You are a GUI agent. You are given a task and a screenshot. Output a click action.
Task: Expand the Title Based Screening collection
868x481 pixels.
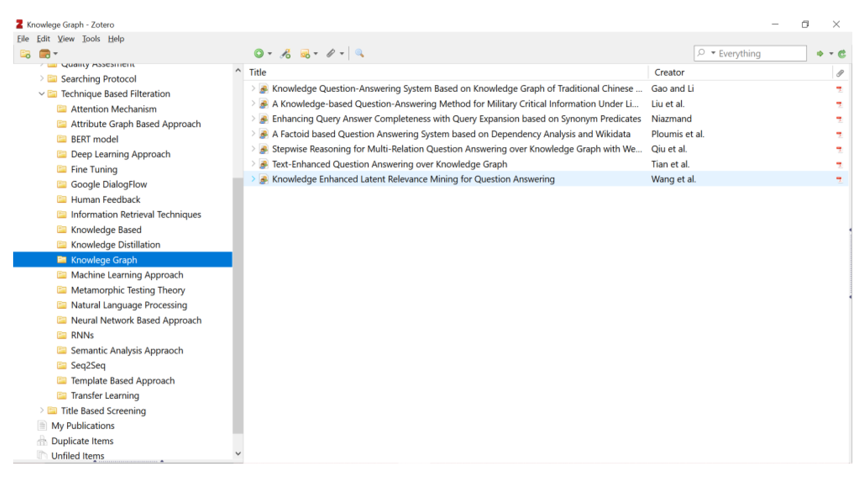tap(41, 410)
